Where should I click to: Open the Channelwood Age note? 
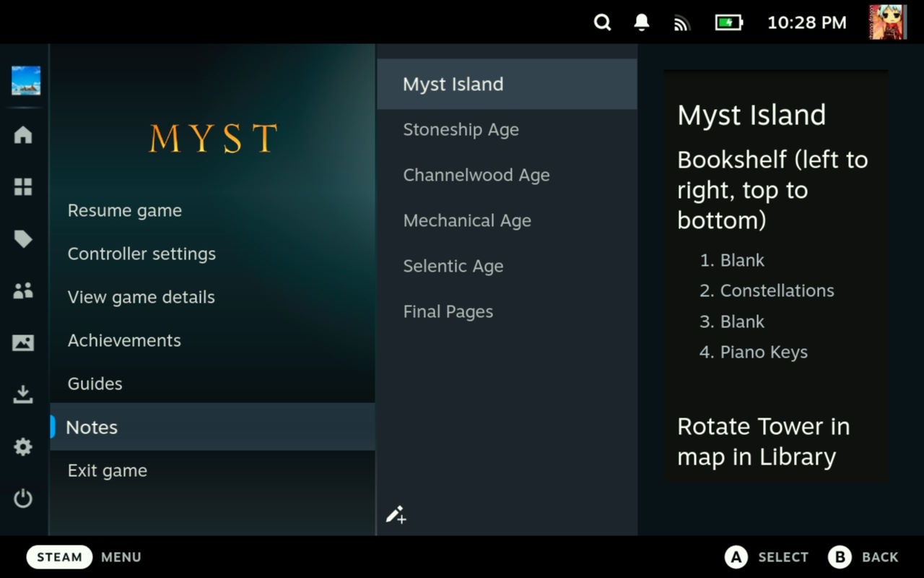(507, 175)
